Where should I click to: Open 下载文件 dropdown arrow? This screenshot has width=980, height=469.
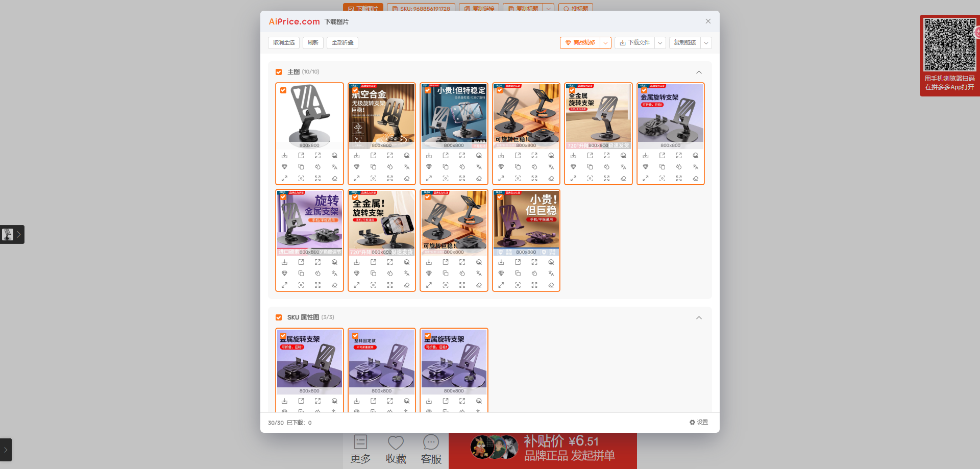click(x=660, y=43)
